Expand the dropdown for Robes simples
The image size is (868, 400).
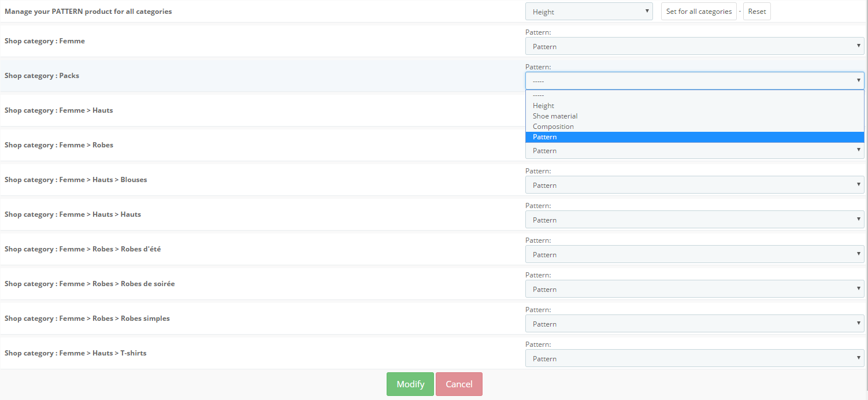tap(695, 324)
